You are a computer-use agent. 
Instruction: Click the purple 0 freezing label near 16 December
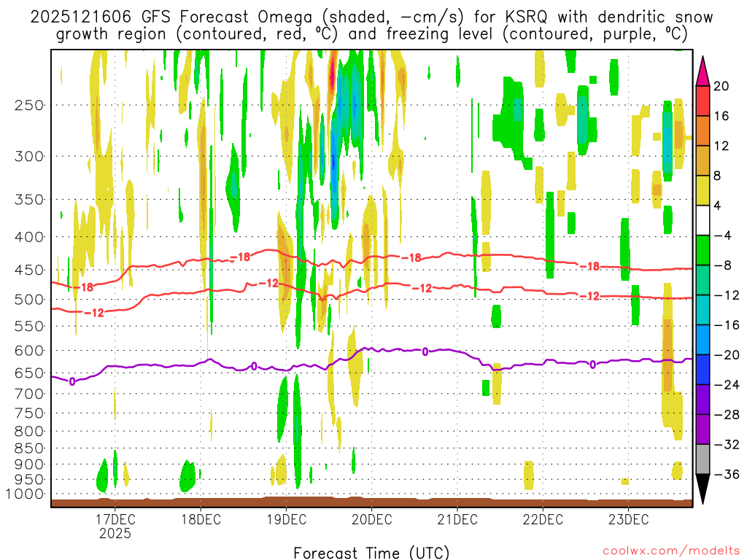(72, 381)
